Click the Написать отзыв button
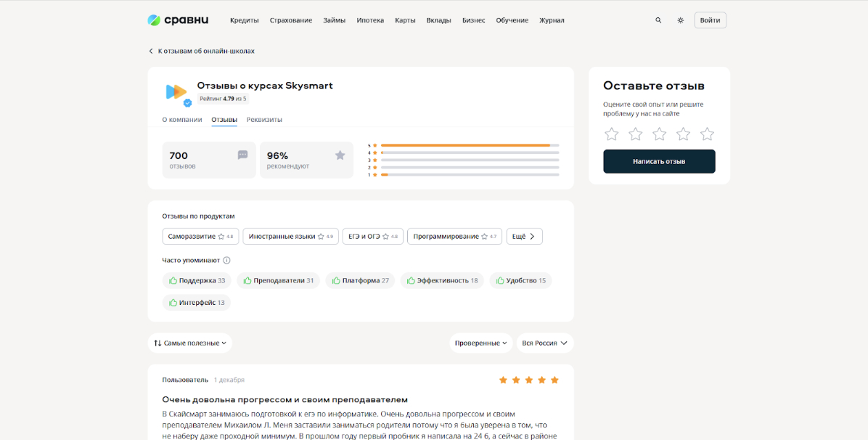 tap(659, 161)
